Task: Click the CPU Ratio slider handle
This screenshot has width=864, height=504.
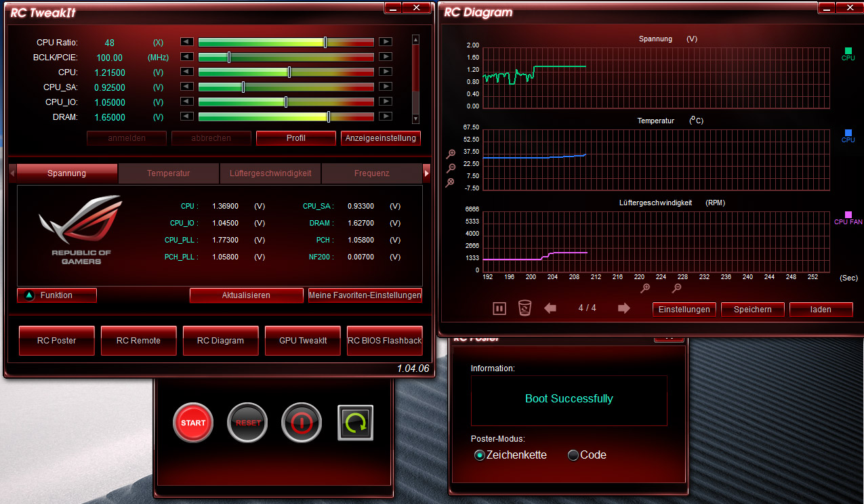Action: pyautogui.click(x=325, y=42)
